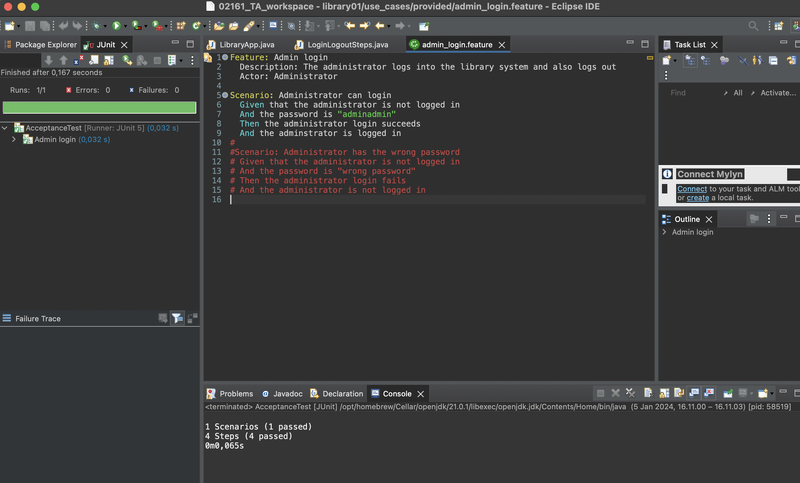
Task: Open the LibraryApp.java editor tab
Action: point(241,44)
